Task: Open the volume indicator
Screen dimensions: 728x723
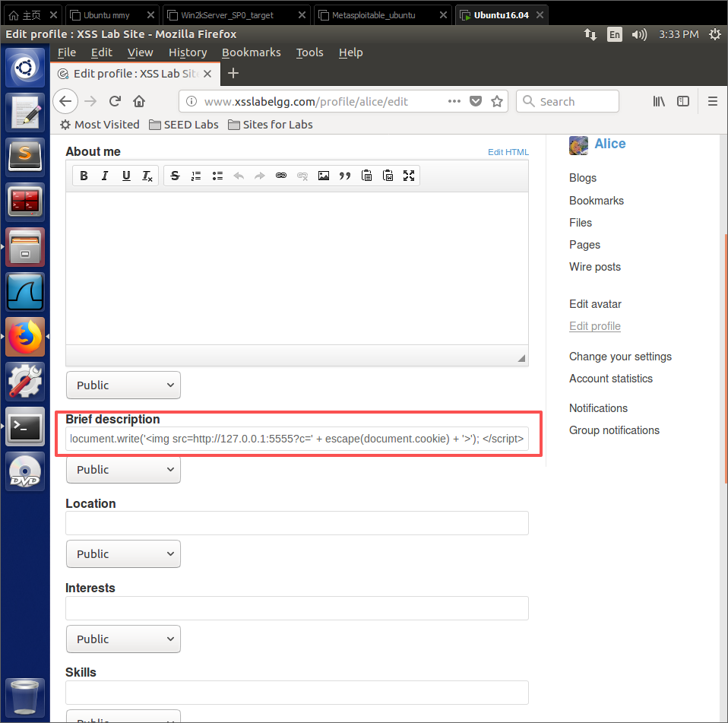Action: (639, 34)
